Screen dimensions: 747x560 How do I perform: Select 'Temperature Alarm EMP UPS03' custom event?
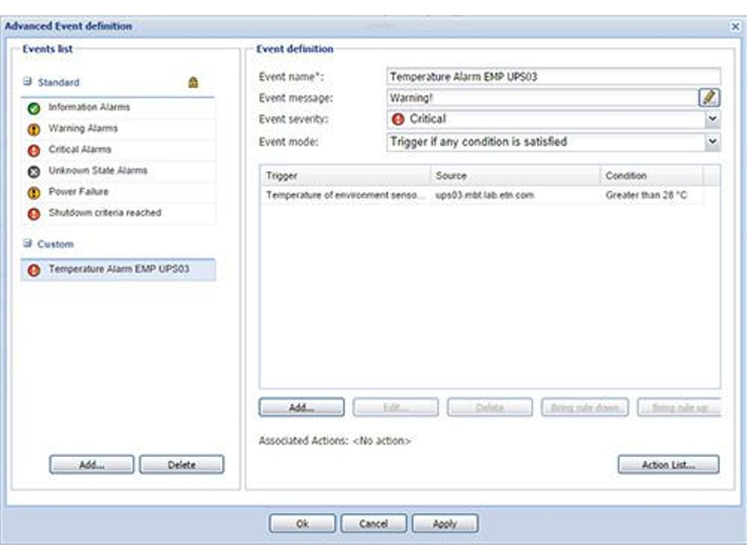click(118, 270)
